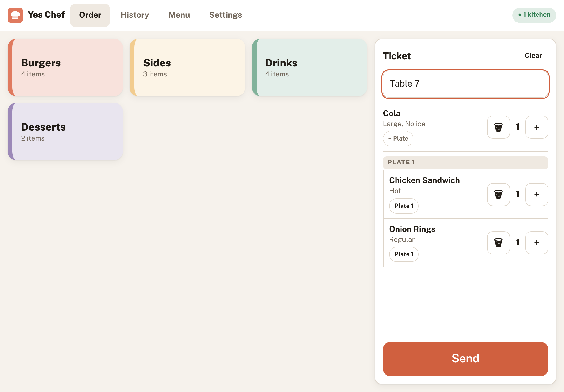Image resolution: width=564 pixels, height=392 pixels.
Task: Click the Yes Chef app title
Action: tap(46, 15)
